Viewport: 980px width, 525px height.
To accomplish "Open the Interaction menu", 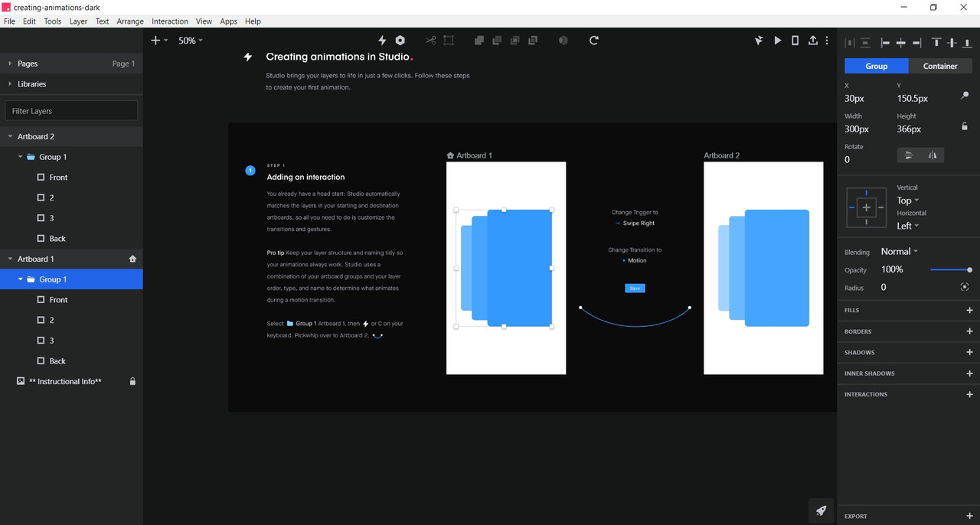I will click(170, 21).
